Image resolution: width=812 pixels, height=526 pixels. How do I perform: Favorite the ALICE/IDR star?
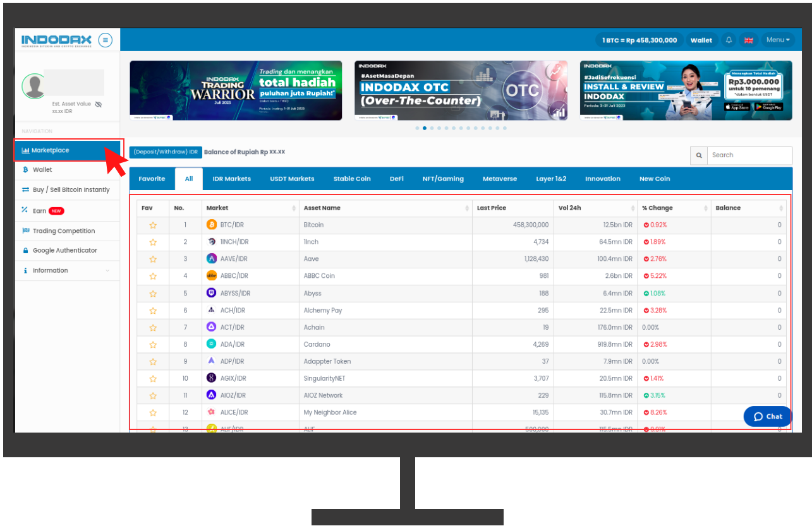[x=153, y=413]
